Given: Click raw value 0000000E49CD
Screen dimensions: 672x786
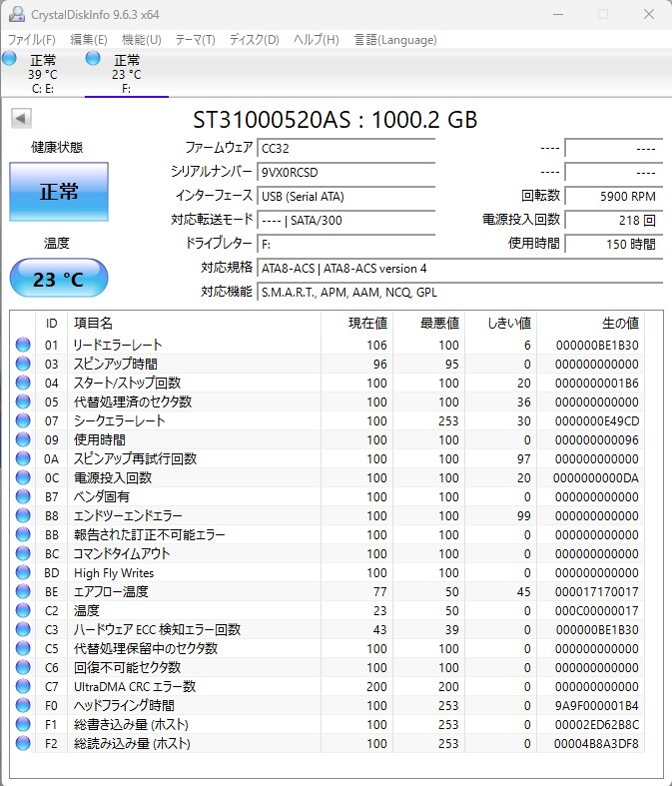Looking at the screenshot, I should [x=596, y=421].
